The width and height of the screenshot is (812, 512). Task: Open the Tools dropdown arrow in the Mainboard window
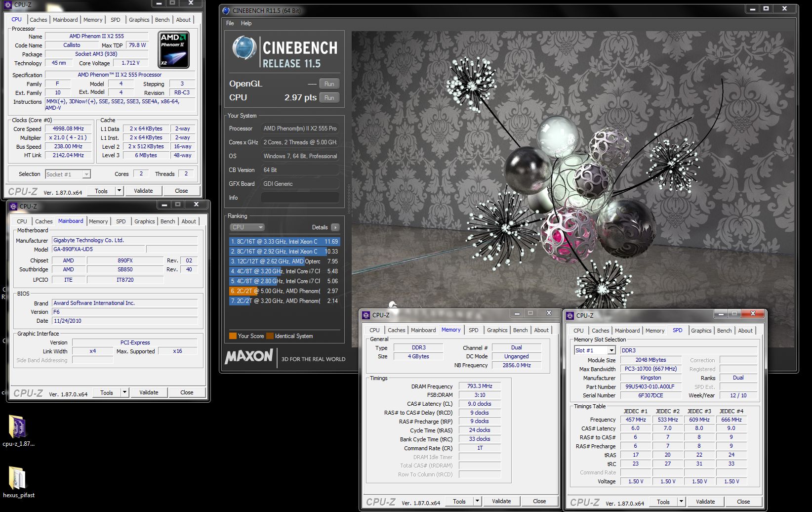(124, 392)
